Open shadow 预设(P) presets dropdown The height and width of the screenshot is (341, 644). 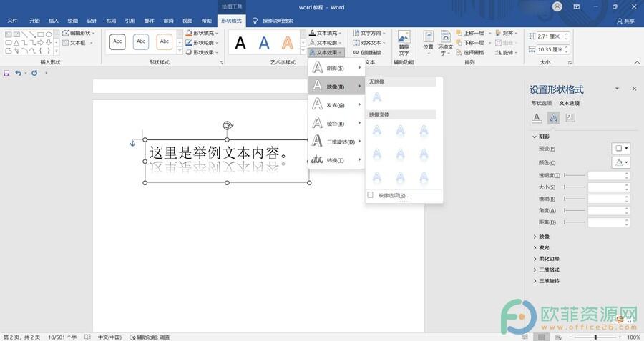620,149
